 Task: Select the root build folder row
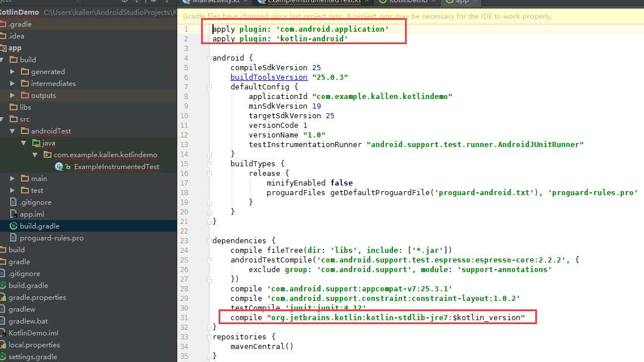[88, 249]
